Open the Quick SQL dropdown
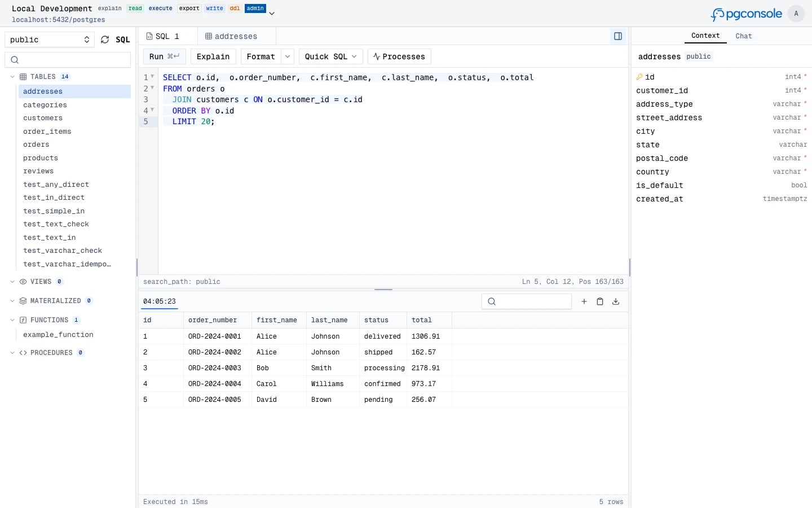Viewport: 812px width, 508px height. [x=330, y=56]
